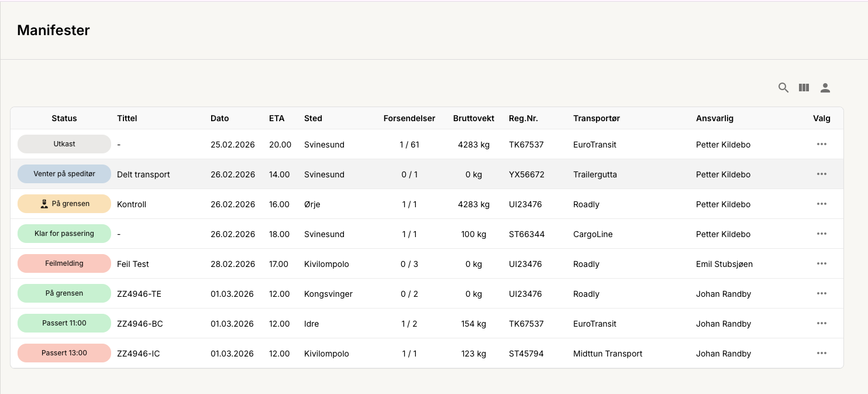Open the options menu for the Feil Test row

click(x=822, y=263)
